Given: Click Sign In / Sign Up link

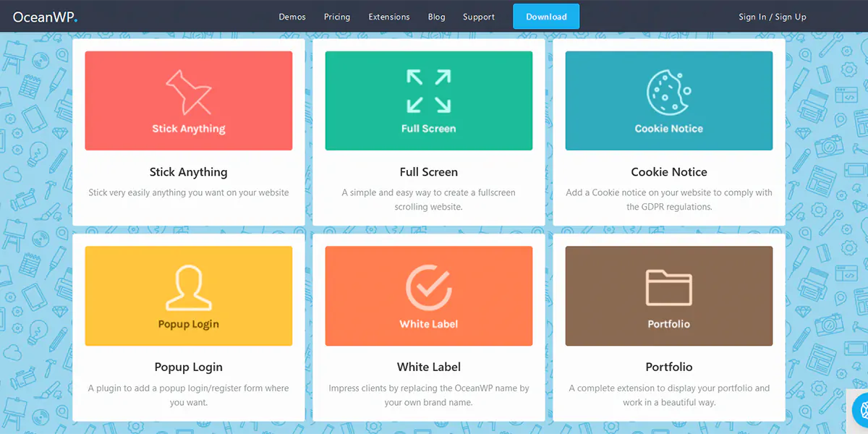Looking at the screenshot, I should (x=772, y=17).
